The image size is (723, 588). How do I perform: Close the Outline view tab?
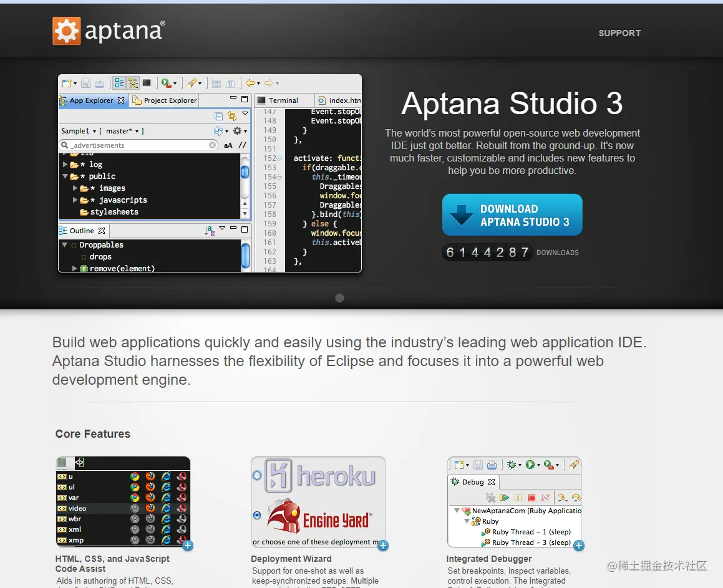(x=102, y=231)
